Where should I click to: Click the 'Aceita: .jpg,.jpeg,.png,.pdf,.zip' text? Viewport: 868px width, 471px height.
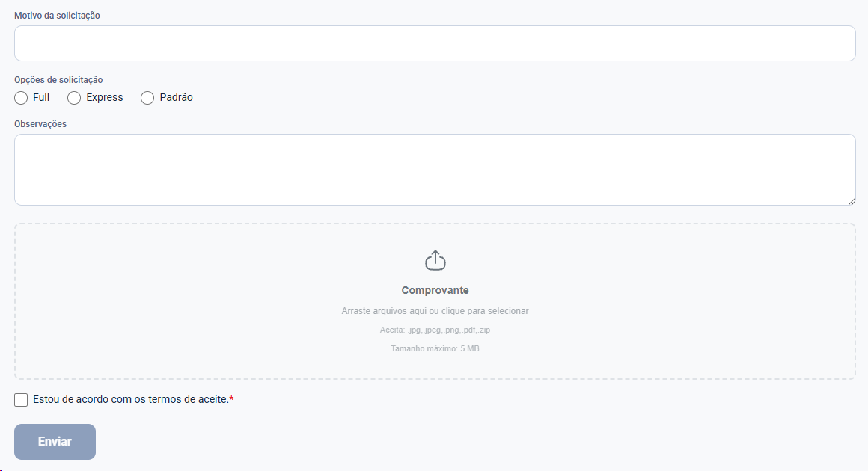[435, 330]
